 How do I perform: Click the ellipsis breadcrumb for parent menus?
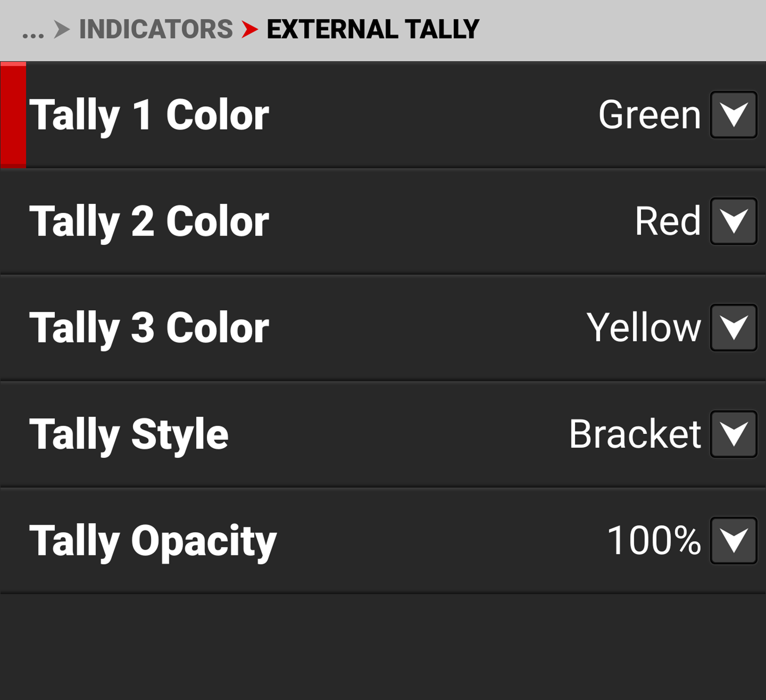coord(33,33)
